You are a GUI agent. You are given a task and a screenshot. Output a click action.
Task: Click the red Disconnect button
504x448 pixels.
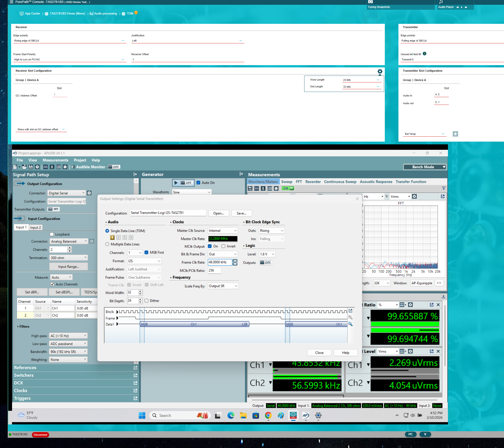(x=40, y=435)
